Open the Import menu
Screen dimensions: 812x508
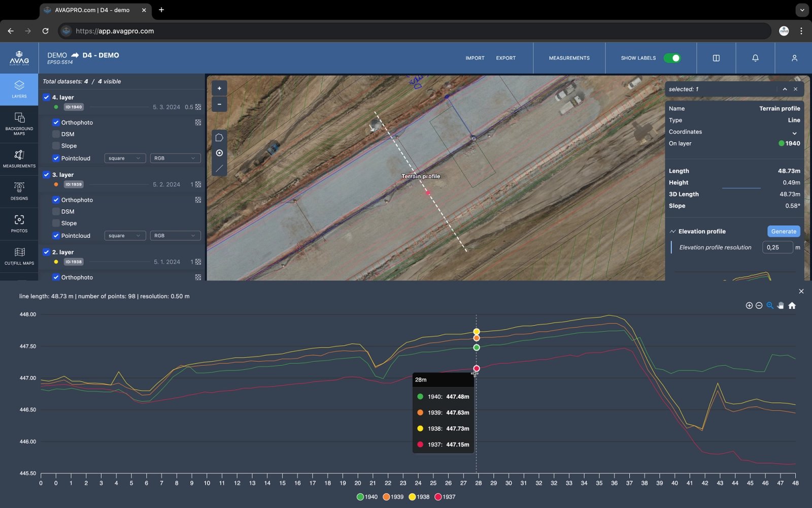coord(475,58)
